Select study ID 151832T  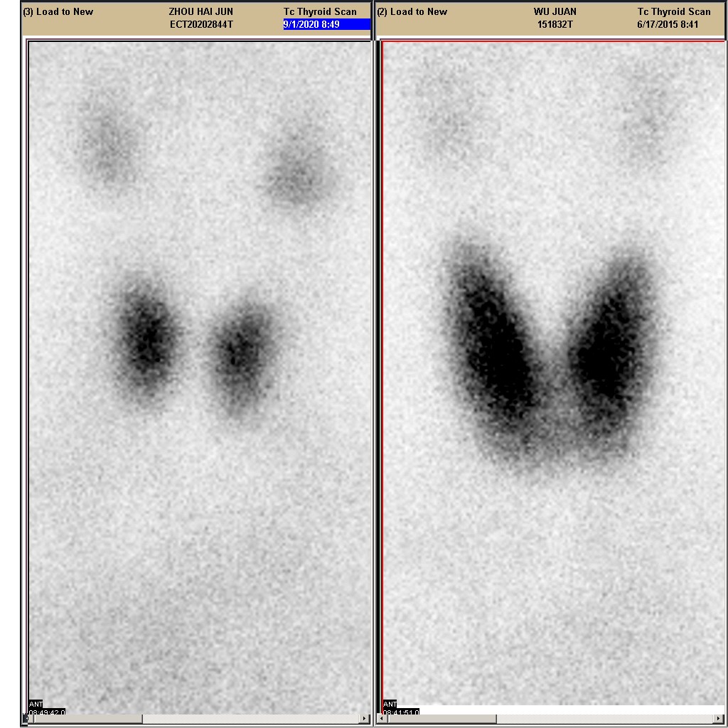tap(555, 25)
